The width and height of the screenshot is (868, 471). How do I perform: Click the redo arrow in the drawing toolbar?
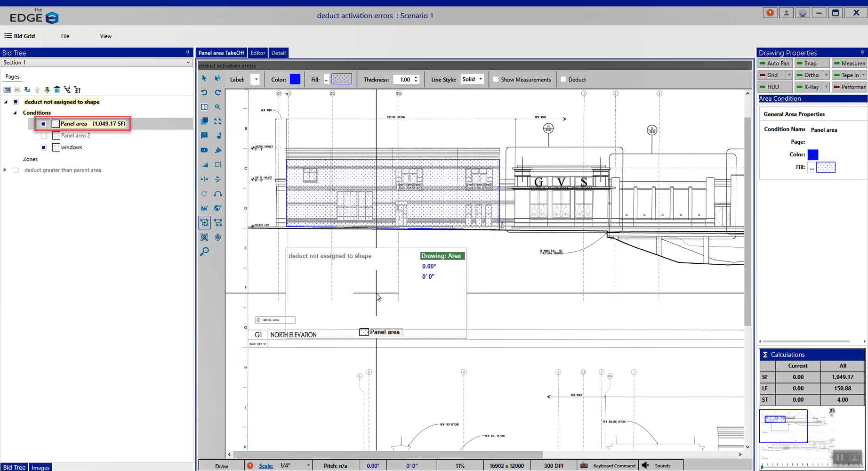[218, 92]
